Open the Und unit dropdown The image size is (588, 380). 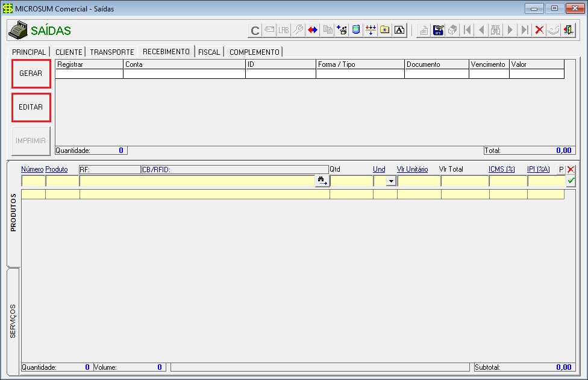click(x=390, y=181)
